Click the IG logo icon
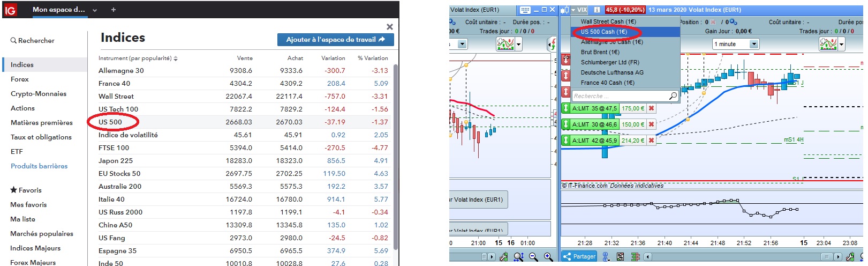Viewport: 868px width, 266px height. (10, 10)
